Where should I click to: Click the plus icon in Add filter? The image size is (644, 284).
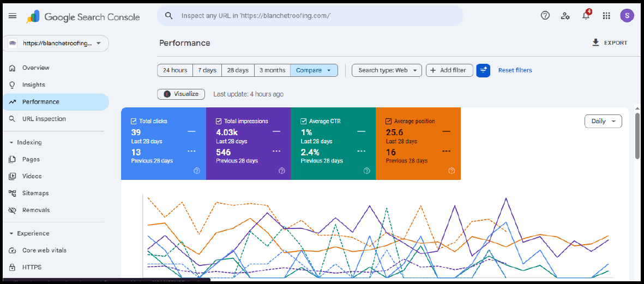433,70
